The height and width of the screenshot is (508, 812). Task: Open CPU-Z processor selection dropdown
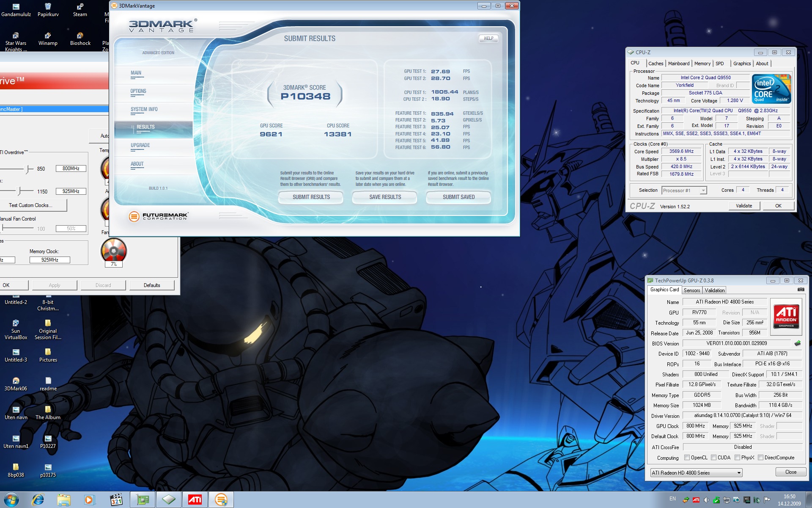point(684,190)
